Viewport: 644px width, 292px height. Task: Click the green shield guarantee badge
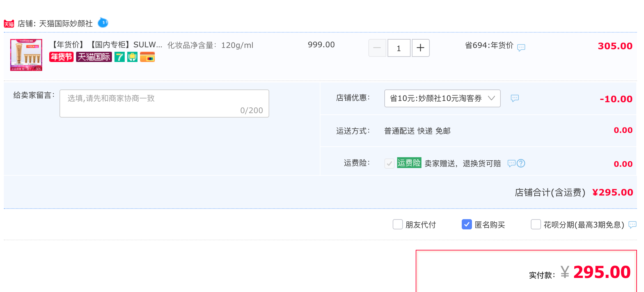(132, 57)
